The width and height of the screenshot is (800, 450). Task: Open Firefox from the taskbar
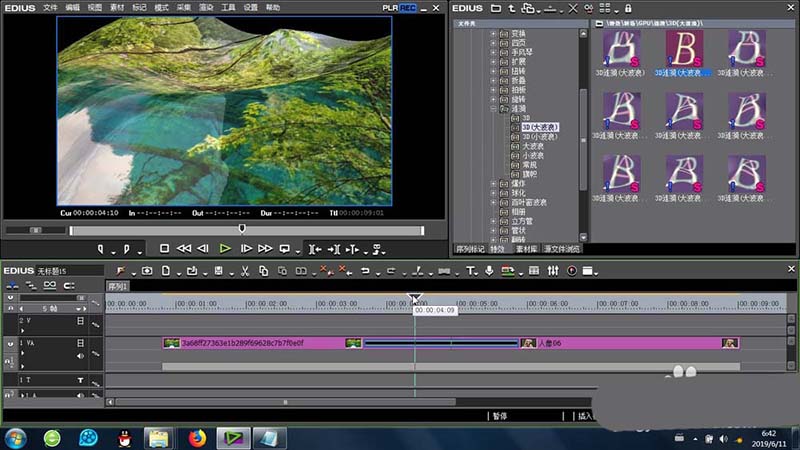(x=197, y=438)
